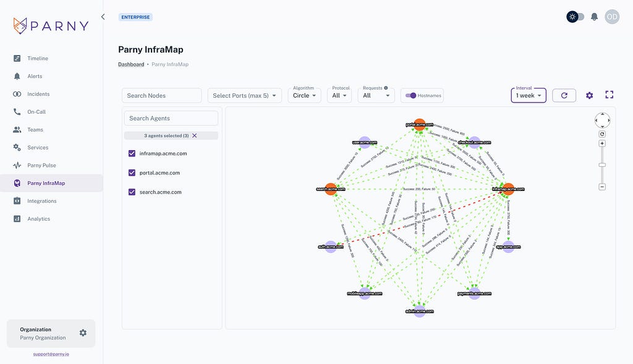633x364 pixels.
Task: Select the app.acme.com node
Action: pos(508,247)
